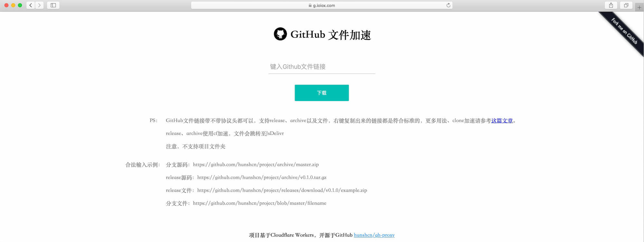Screen dimensions: 644x242
Task: Focus the g.ioiox.com address bar
Action: tap(322, 5)
